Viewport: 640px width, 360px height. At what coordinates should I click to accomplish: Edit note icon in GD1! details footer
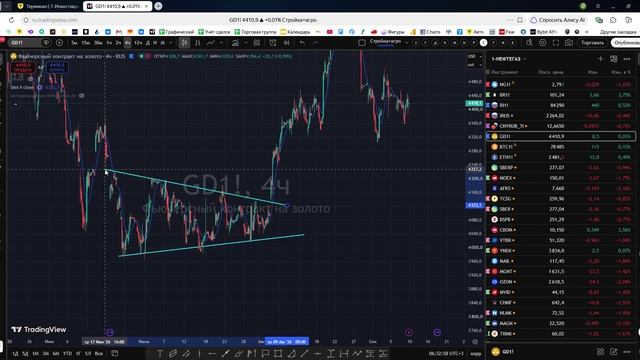point(613,351)
